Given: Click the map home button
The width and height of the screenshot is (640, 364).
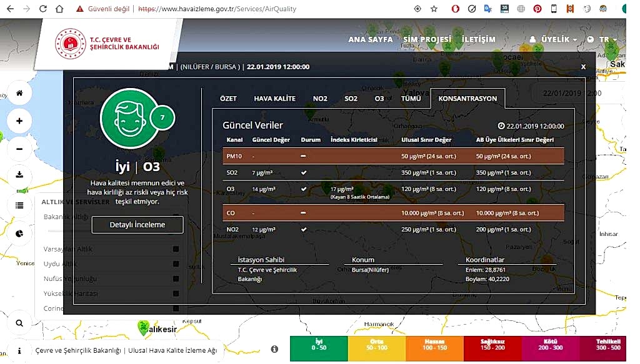Looking at the screenshot, I should tap(19, 93).
